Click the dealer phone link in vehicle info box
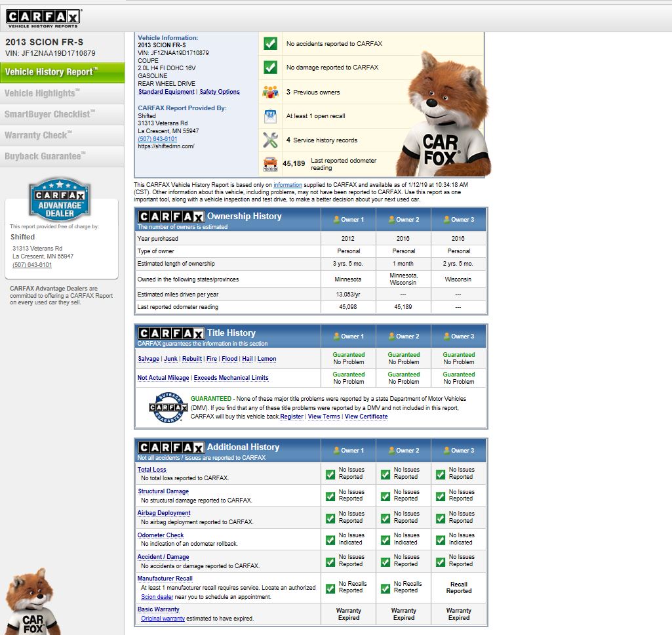The height and width of the screenshot is (635, 672). click(157, 139)
